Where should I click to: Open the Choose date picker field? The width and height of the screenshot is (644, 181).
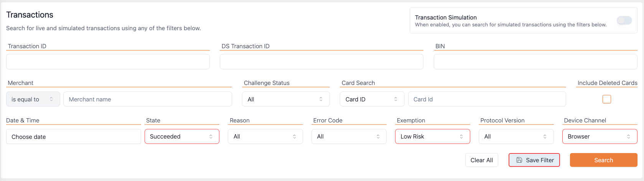coord(73,137)
